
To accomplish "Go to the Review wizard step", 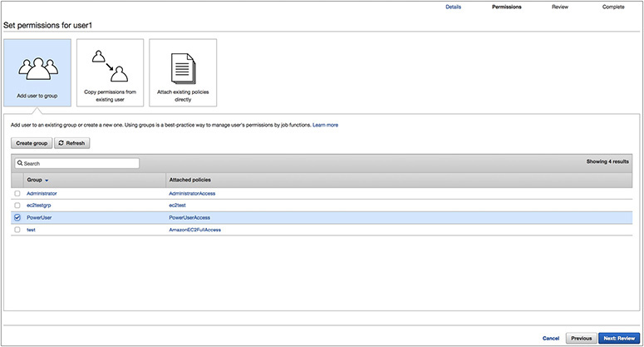I will point(560,7).
